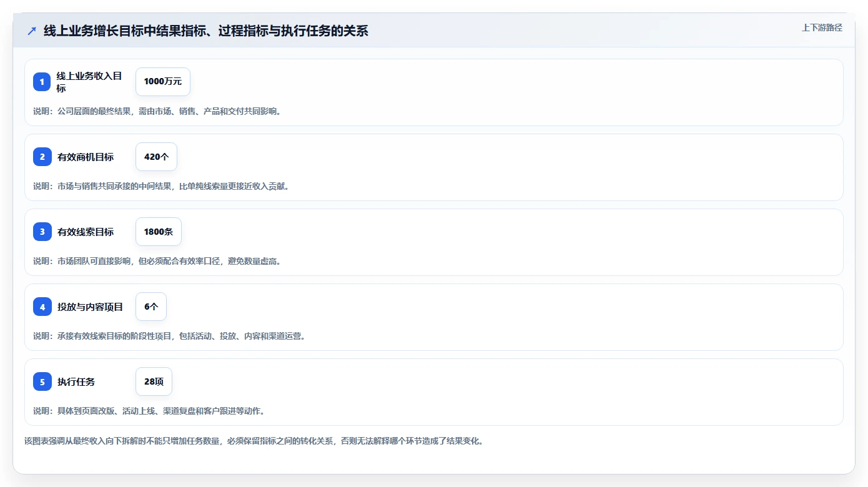Click the chart title about 线上业务增长目标

(x=206, y=31)
